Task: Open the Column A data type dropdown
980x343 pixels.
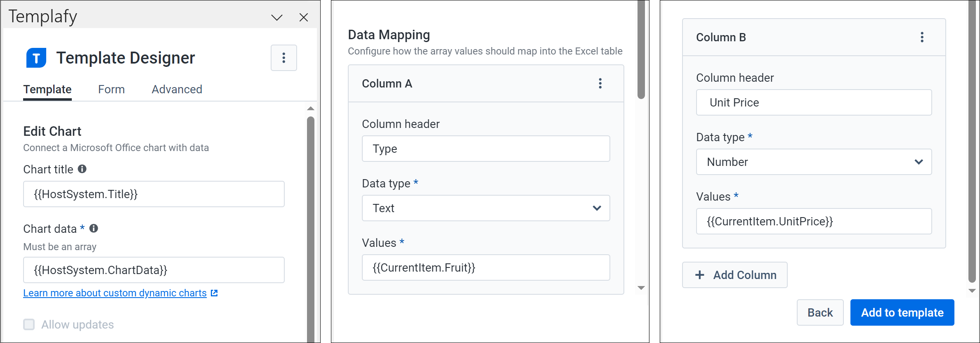Action: (x=597, y=208)
